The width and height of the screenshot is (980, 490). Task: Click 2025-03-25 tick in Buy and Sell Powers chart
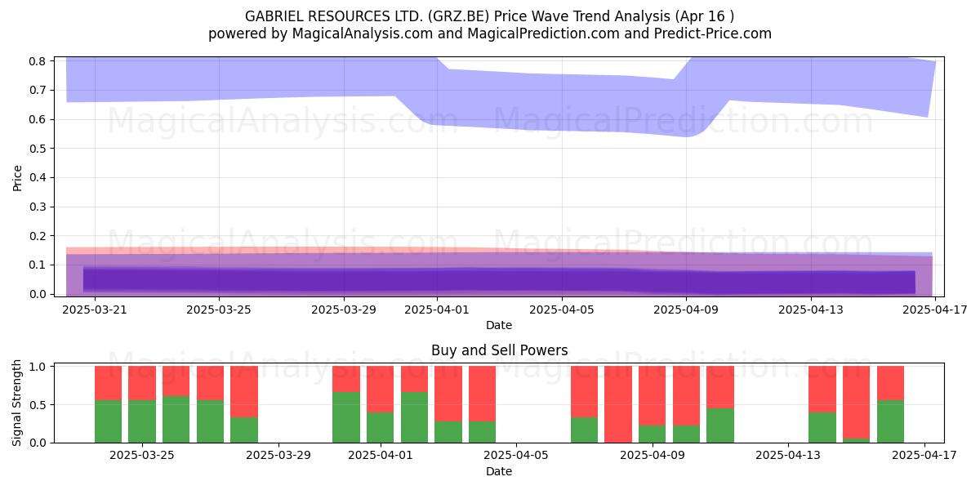tap(143, 456)
